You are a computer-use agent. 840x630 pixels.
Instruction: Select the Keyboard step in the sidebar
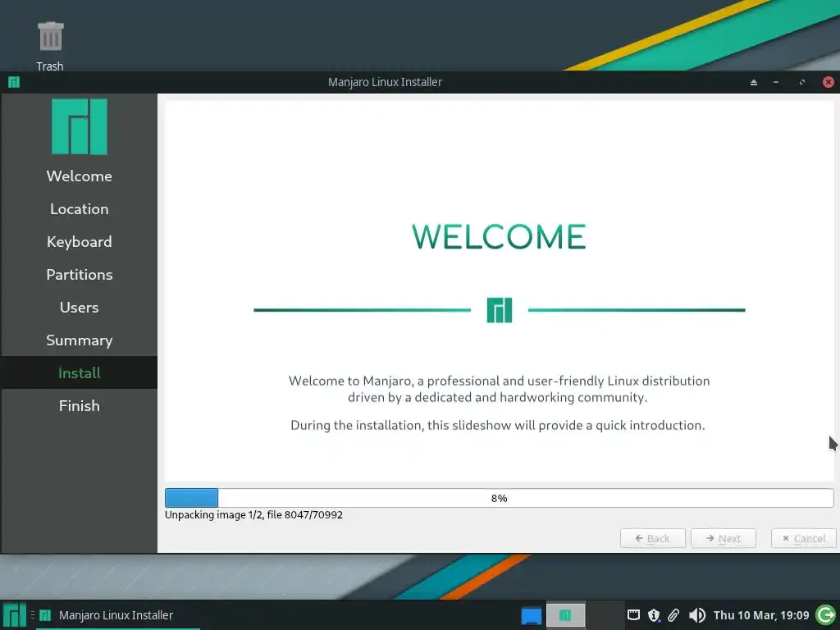point(80,242)
